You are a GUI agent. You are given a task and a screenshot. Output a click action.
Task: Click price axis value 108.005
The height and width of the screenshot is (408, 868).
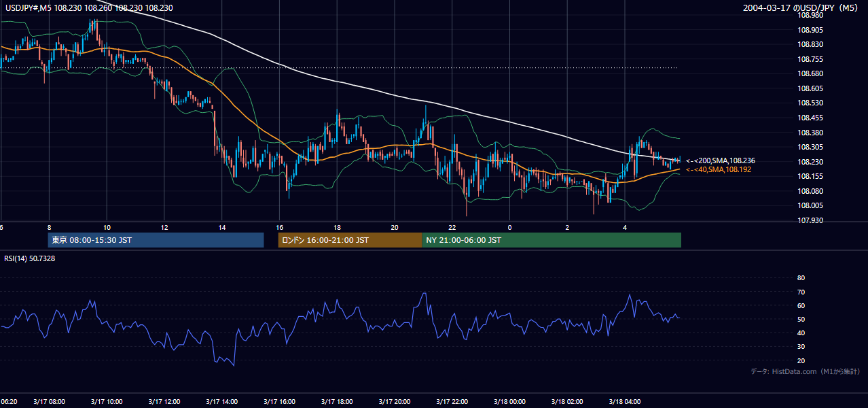tap(810, 205)
